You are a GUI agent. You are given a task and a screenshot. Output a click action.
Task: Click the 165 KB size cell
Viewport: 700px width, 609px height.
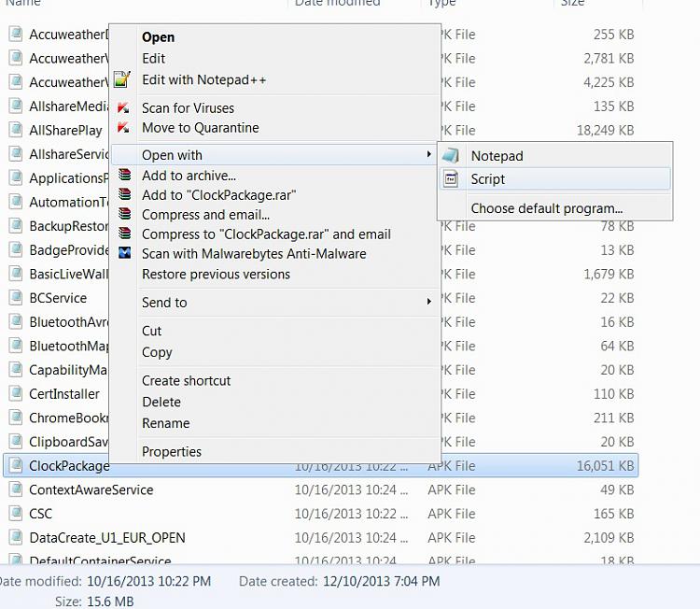click(614, 514)
